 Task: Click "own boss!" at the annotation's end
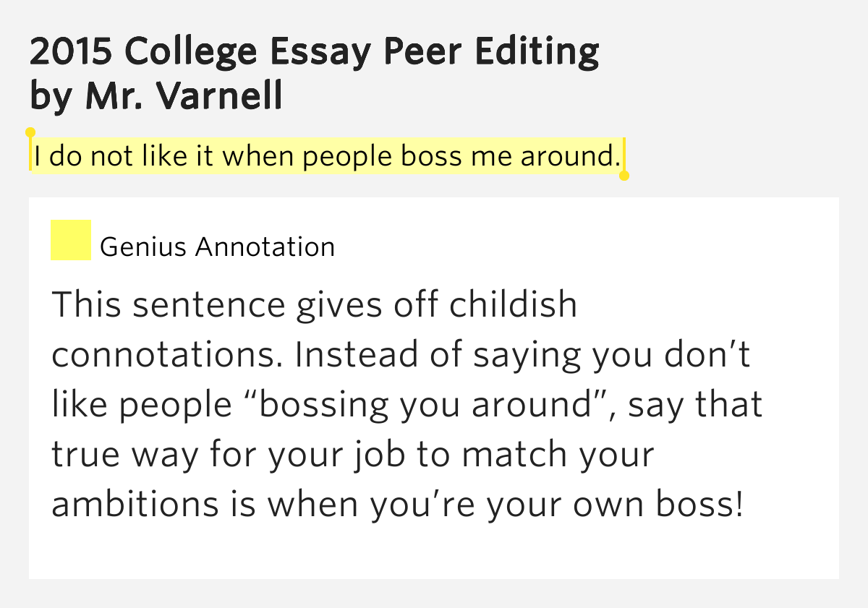click(x=658, y=505)
